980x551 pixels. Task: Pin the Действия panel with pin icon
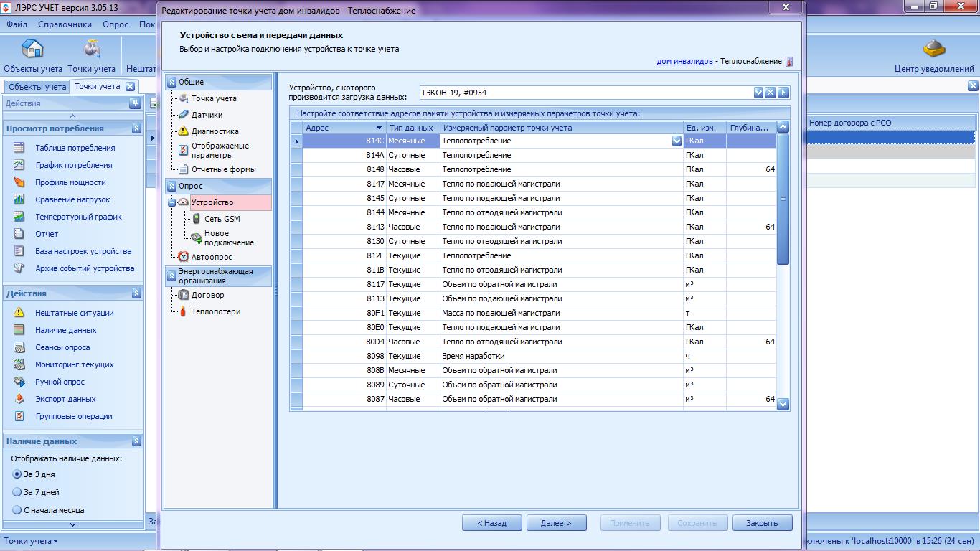[x=135, y=103]
